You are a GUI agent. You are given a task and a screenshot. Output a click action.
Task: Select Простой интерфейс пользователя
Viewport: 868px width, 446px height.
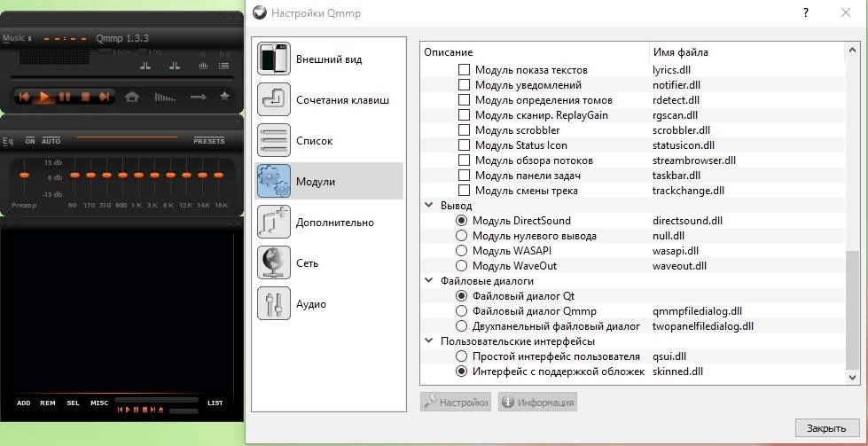(461, 356)
